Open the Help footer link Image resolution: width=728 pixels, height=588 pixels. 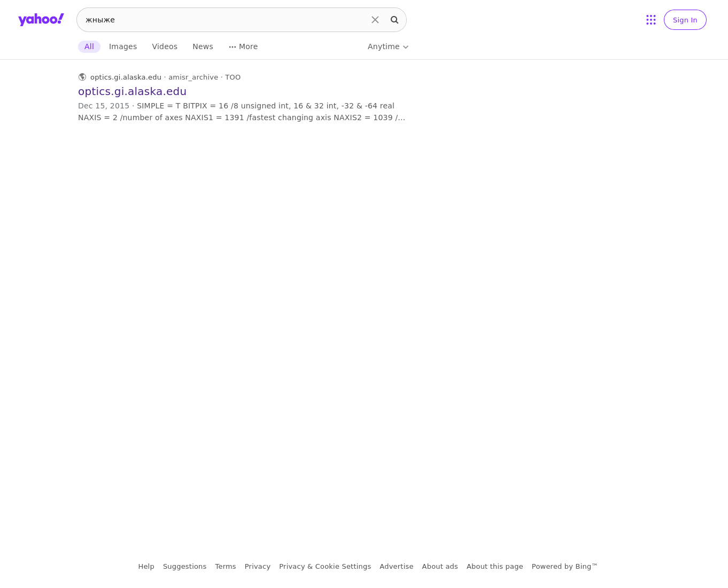[x=146, y=567]
